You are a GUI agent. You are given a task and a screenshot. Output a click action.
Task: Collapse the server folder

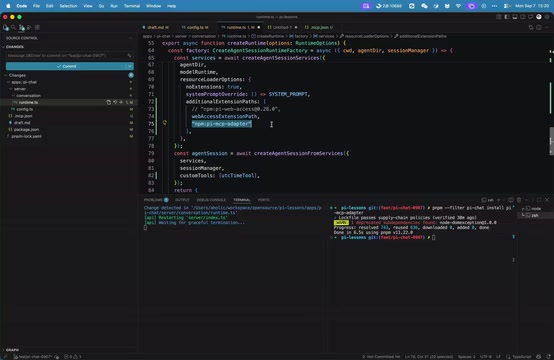coord(18,89)
